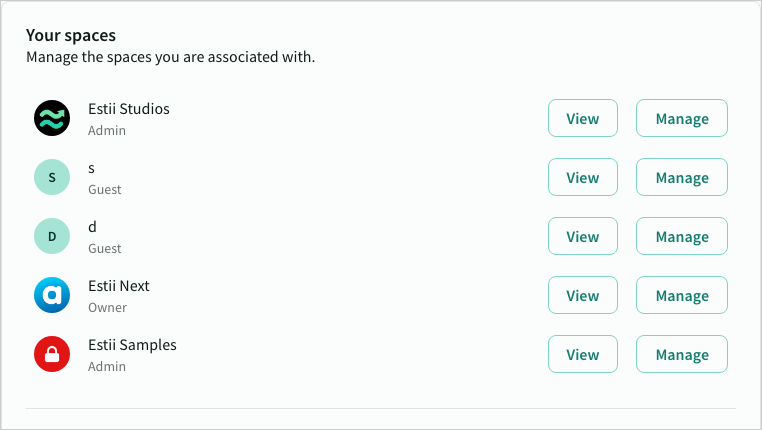Image resolution: width=762 pixels, height=430 pixels.
Task: View the Estii Next space
Action: click(582, 296)
